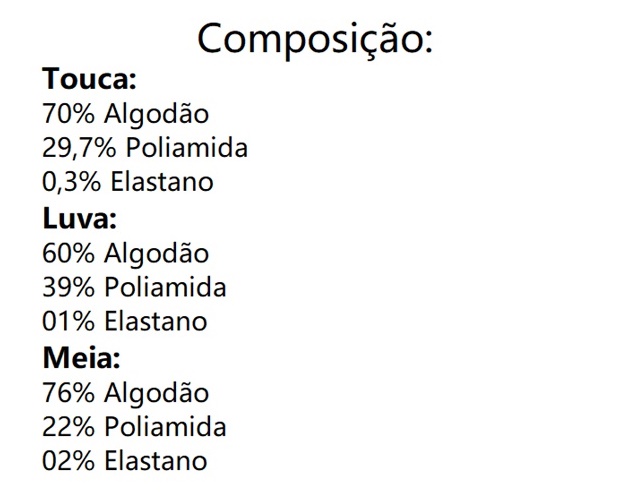Click the '39% Poliamida' line

(135, 288)
